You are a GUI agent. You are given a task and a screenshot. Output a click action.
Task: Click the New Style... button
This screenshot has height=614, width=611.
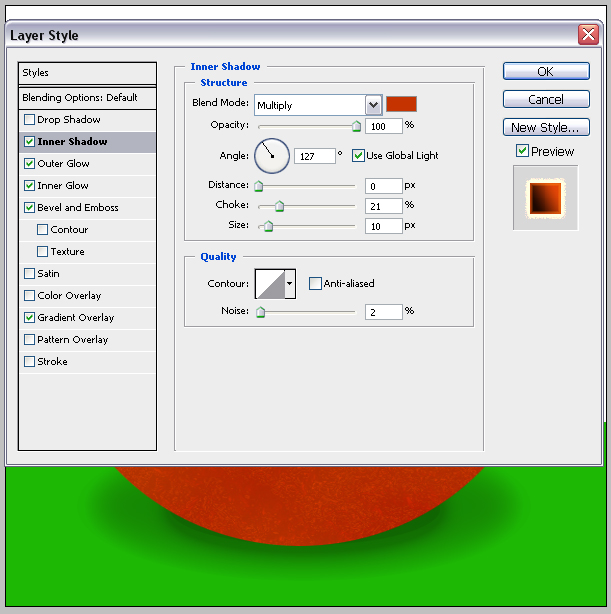coord(546,127)
